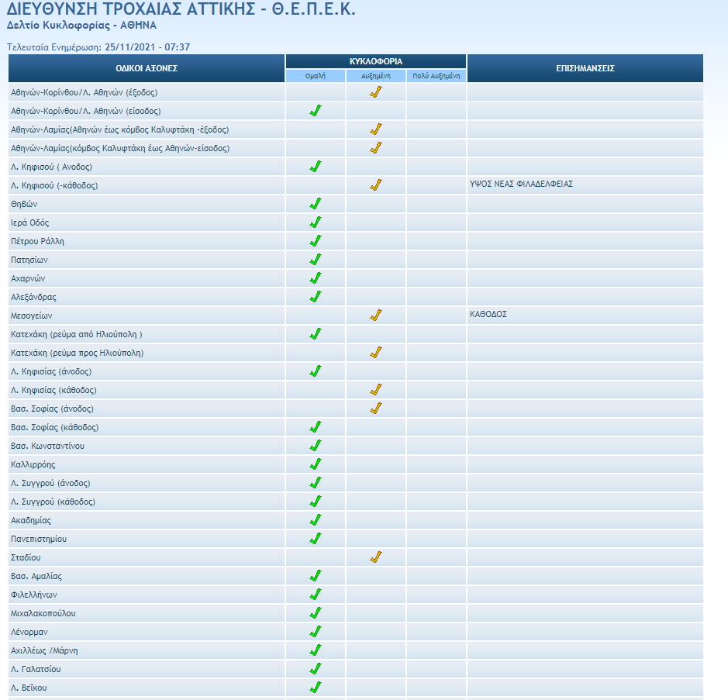Viewport: 728px width, 700px height.
Task: Click the green checkmark in the Πατησίων row
Action: [x=316, y=260]
